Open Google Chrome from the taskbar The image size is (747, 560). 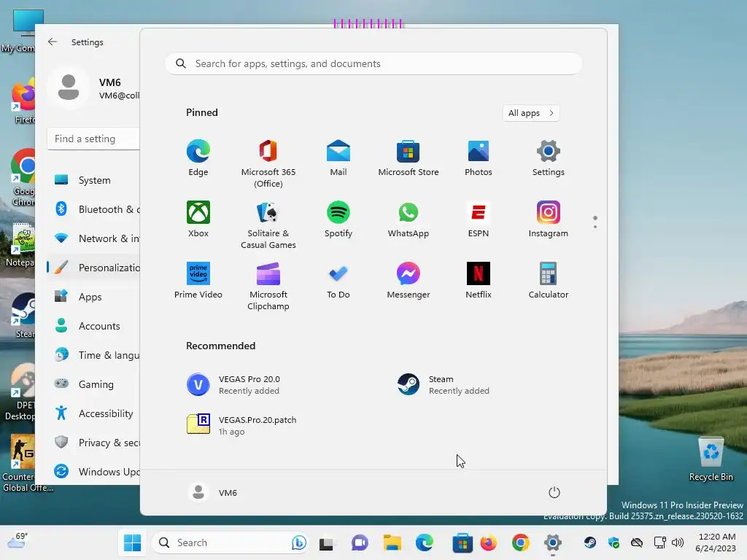pyautogui.click(x=521, y=542)
